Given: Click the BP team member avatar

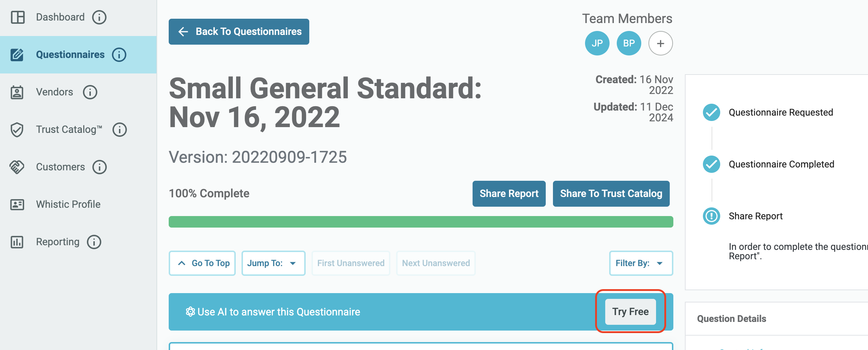Looking at the screenshot, I should [629, 43].
